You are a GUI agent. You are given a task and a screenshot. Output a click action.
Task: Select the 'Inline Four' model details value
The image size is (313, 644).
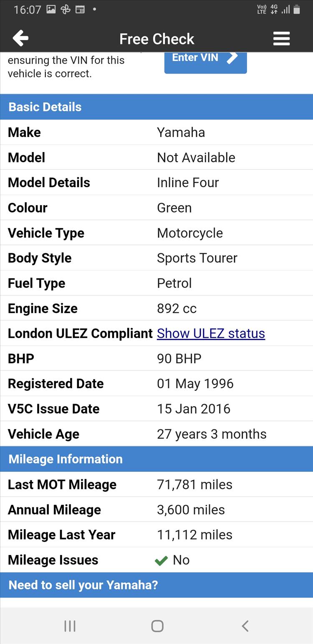[x=188, y=182]
